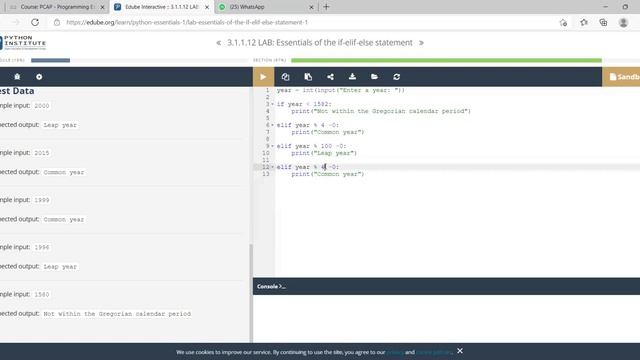The image size is (640, 360).
Task: Click the settings gear icon in left toolbar
Action: pos(39,77)
